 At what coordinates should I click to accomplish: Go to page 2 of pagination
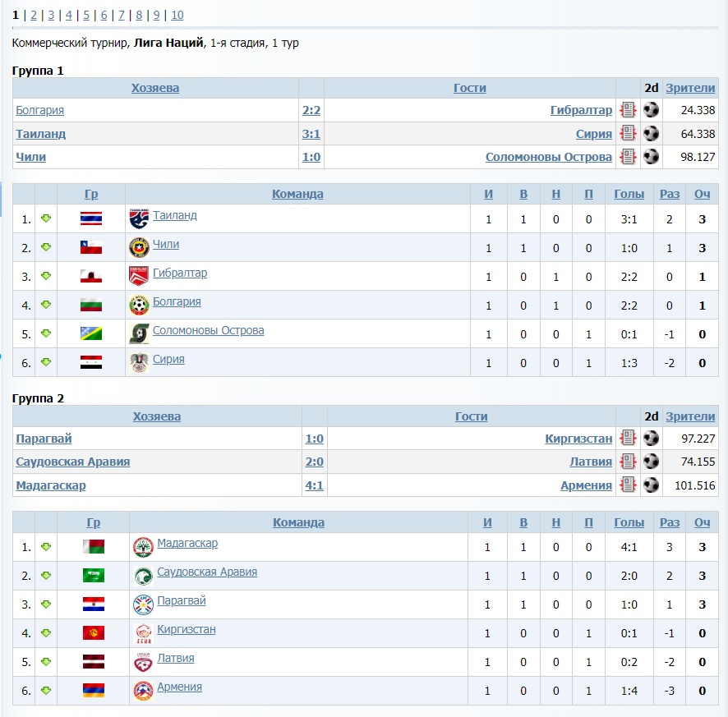34,15
